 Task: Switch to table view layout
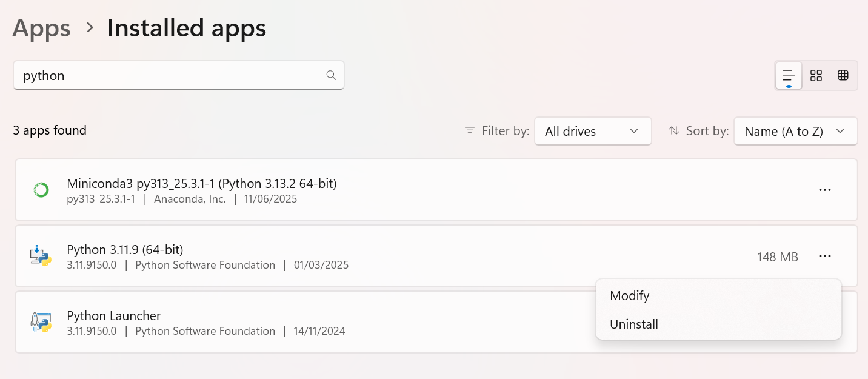coord(843,75)
